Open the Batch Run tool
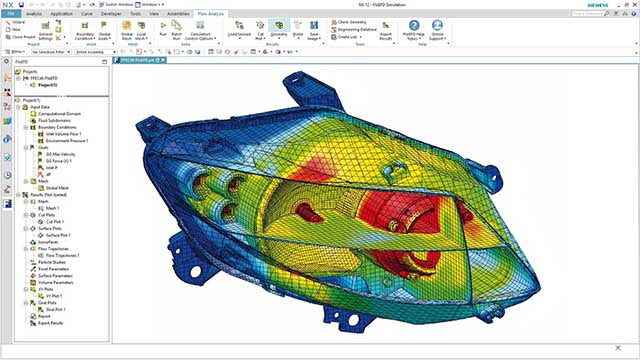The image size is (640, 360). pyautogui.click(x=176, y=30)
